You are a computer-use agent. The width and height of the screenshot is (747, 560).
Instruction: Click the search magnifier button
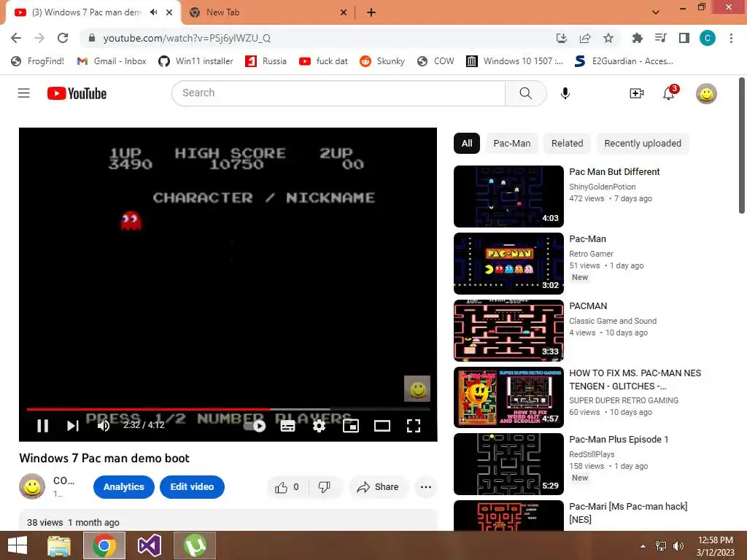(525, 93)
